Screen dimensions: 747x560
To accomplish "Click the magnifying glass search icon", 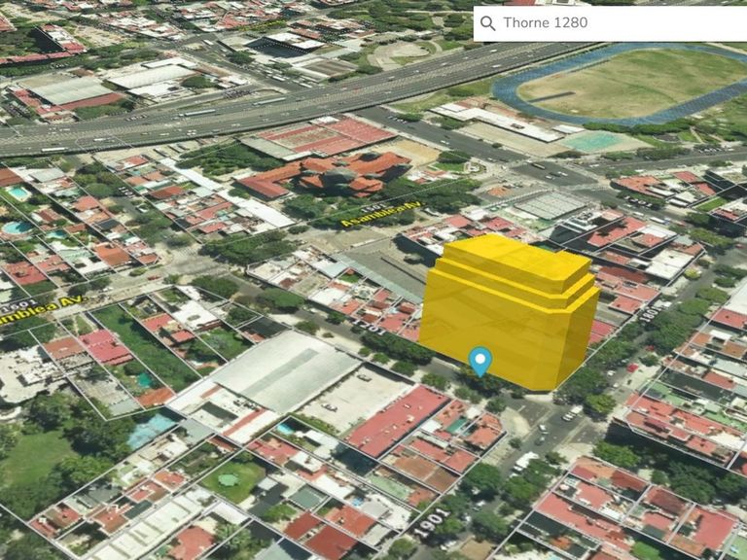I will pyautogui.click(x=487, y=23).
